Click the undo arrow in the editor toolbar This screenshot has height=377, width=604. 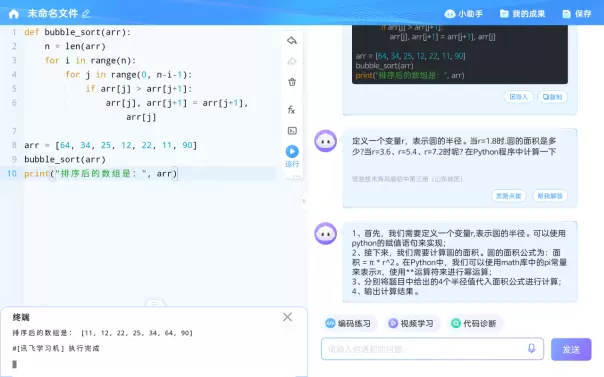click(x=292, y=40)
